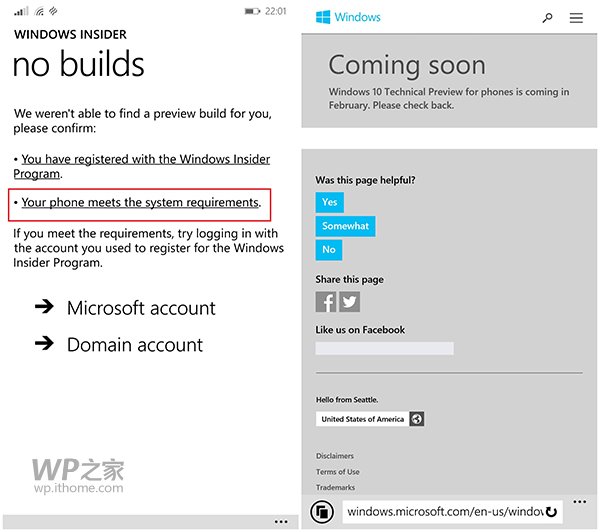Open registered with Windows Insider Program link

tap(142, 166)
